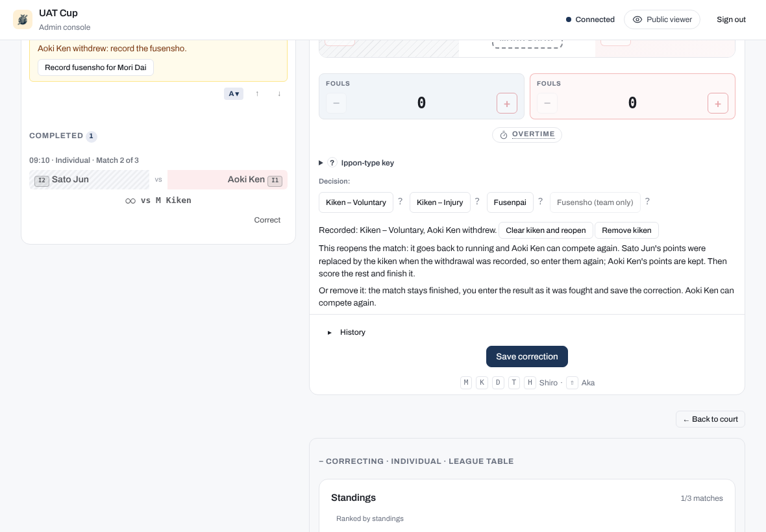This screenshot has height=532, width=766.
Task: Click the Connected status indicator
Action: click(x=590, y=19)
